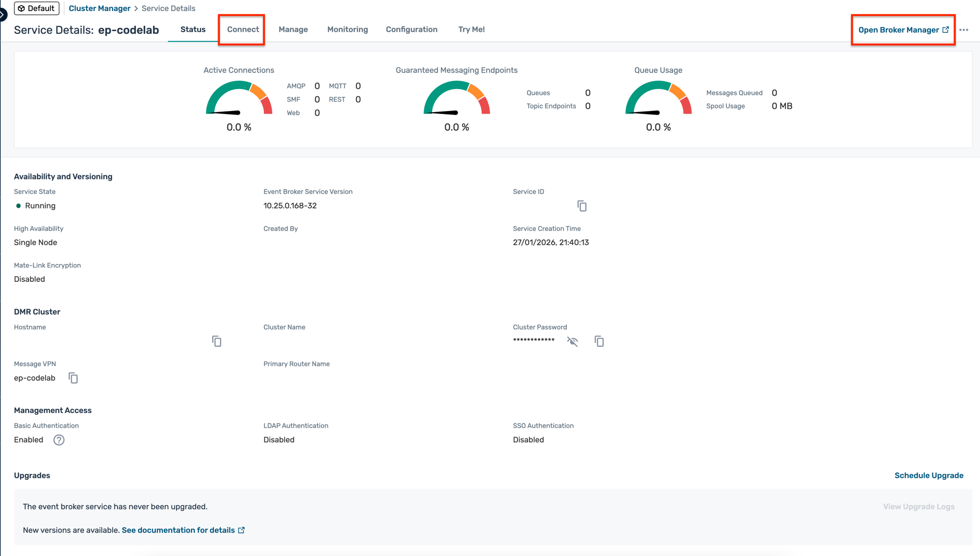Click the external link icon beside documentation link
The width and height of the screenshot is (980, 556).
242,530
